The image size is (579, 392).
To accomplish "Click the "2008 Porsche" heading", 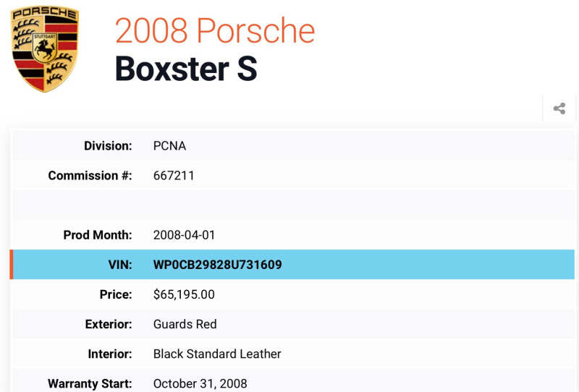I will point(215,30).
